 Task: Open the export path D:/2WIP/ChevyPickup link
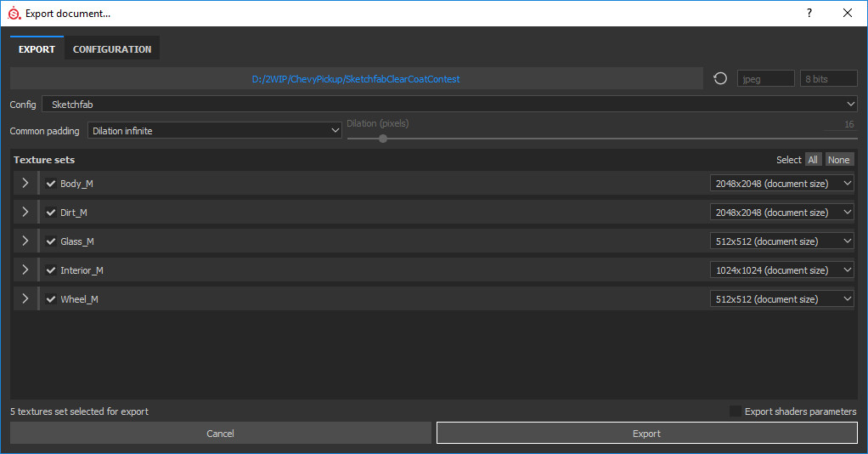pyautogui.click(x=355, y=79)
